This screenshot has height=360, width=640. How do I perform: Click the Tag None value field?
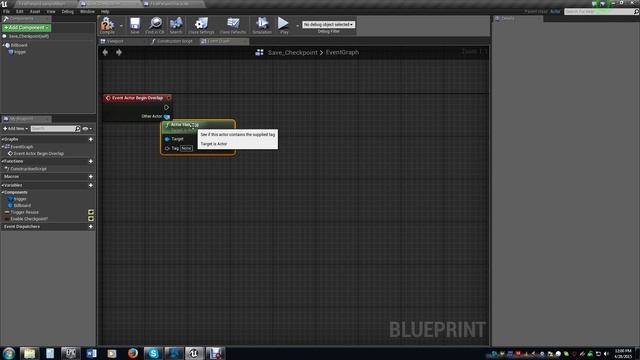186,148
